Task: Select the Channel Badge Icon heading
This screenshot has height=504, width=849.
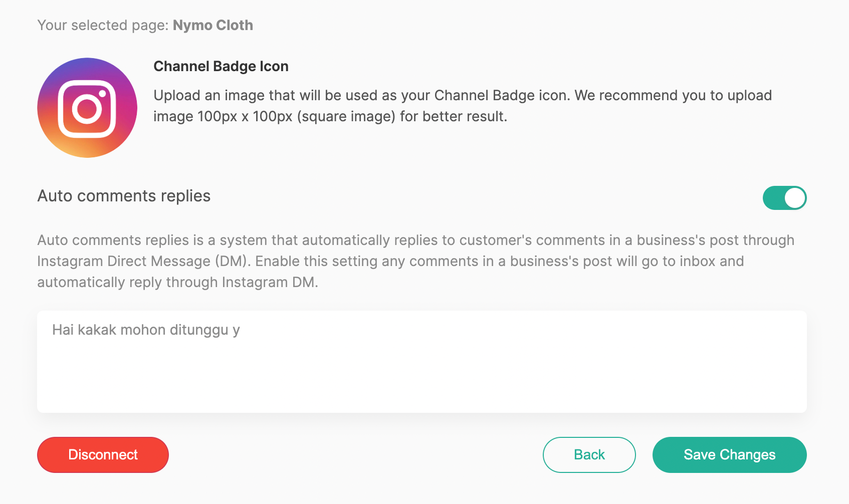Action: 221,66
